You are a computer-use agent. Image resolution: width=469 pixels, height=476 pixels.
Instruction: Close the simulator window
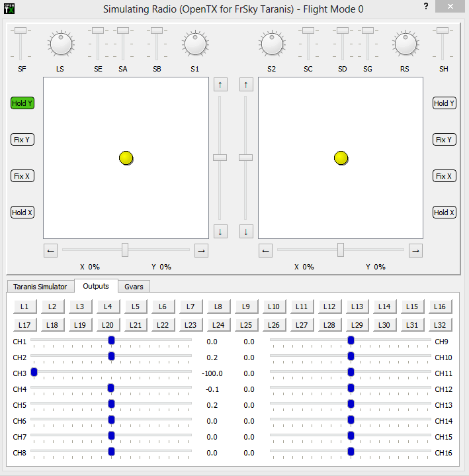(x=450, y=7)
